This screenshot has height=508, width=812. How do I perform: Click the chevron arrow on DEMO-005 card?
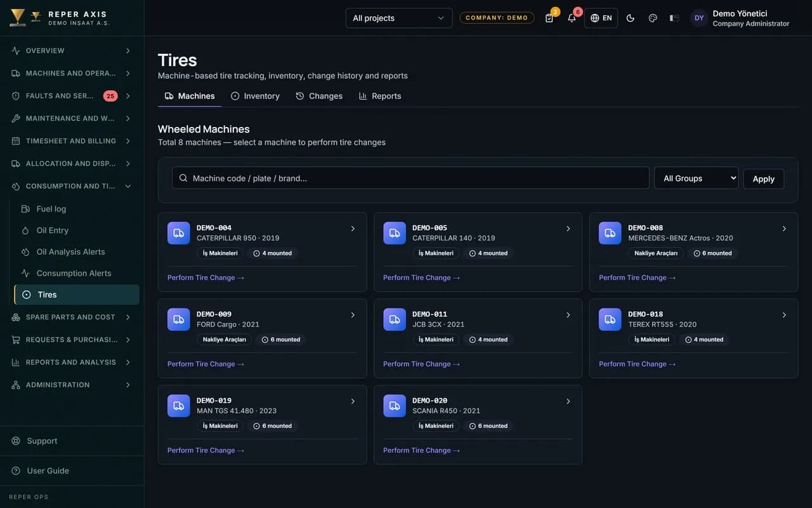568,229
